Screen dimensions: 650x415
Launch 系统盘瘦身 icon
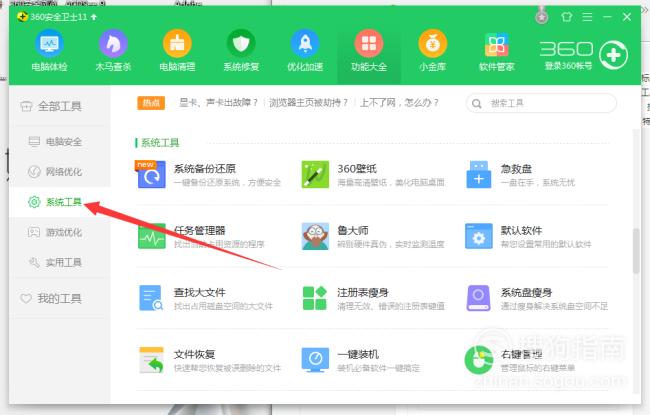pos(479,298)
